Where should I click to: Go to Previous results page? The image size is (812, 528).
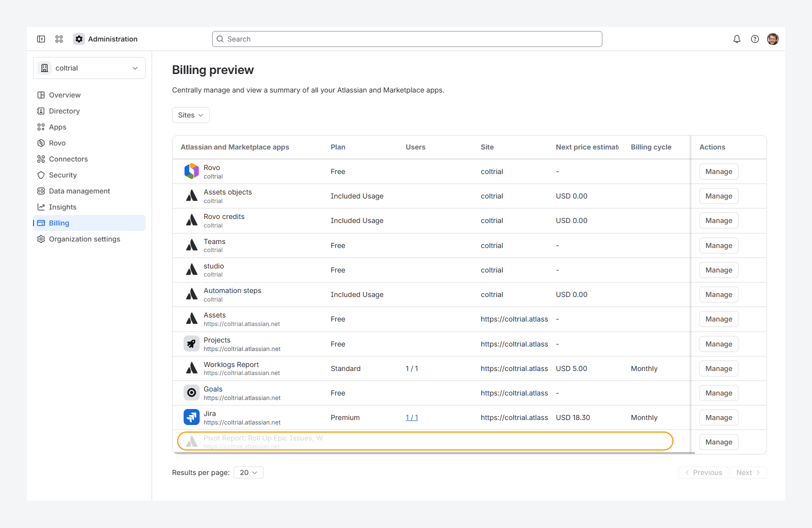[x=703, y=472]
